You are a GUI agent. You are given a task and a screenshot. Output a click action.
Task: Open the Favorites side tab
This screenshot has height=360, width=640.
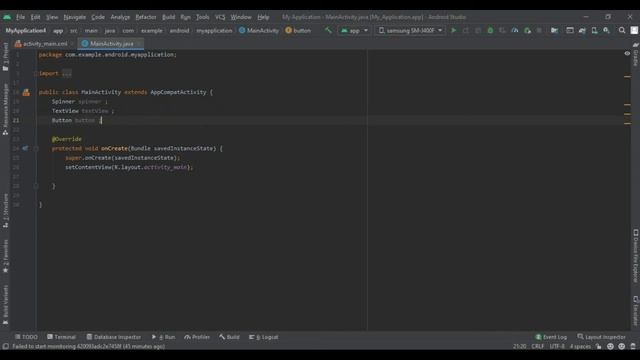click(5, 256)
